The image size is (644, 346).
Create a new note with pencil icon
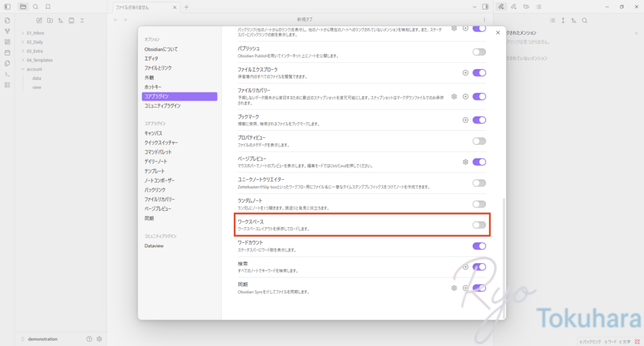pyautogui.click(x=39, y=20)
